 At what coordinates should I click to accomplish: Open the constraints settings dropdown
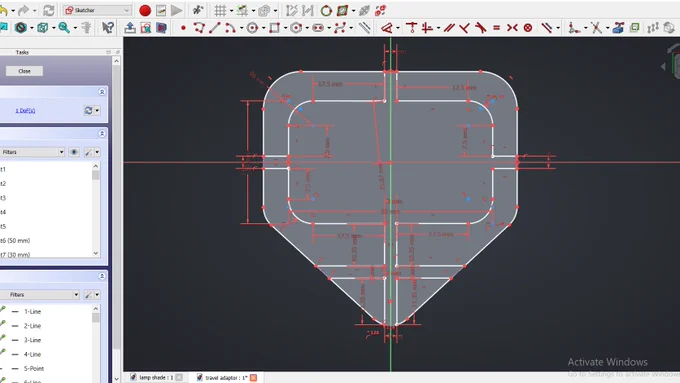tap(97, 152)
